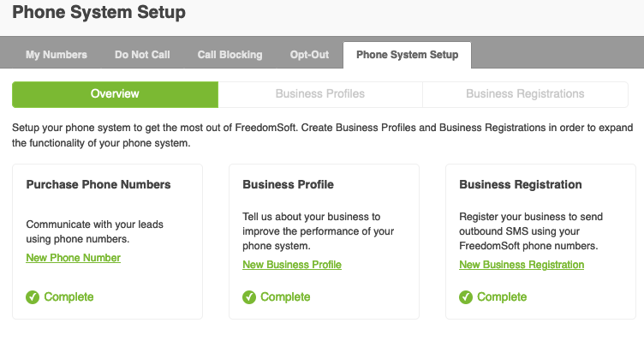This screenshot has width=644, height=353.
Task: Select the green Overview segment
Action: point(115,94)
